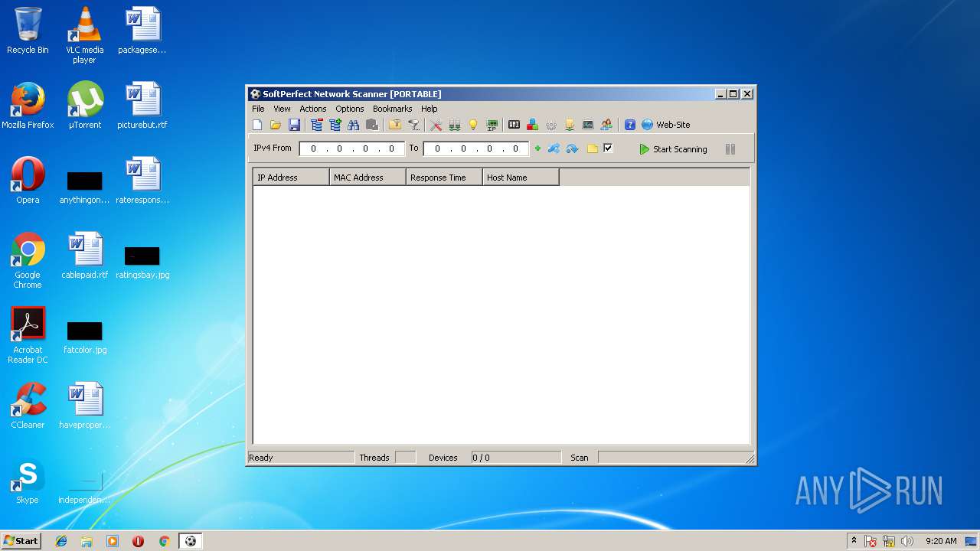This screenshot has height=551, width=980.
Task: Open Internet Explorer from the taskbar
Action: click(61, 541)
